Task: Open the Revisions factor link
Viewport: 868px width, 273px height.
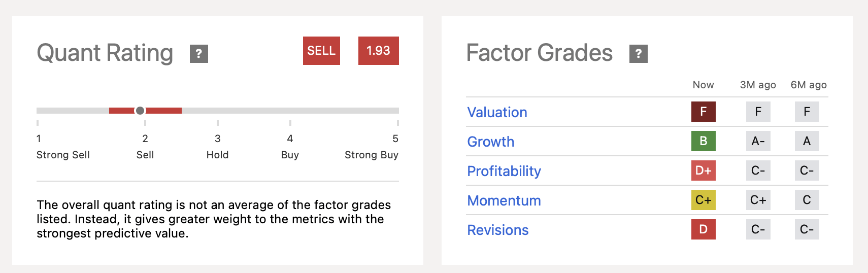Action: pyautogui.click(x=497, y=230)
